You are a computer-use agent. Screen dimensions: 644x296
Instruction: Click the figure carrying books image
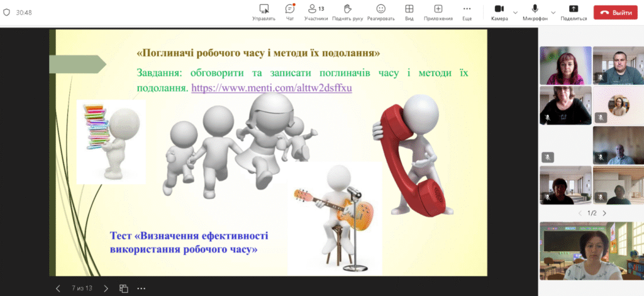[x=111, y=142]
